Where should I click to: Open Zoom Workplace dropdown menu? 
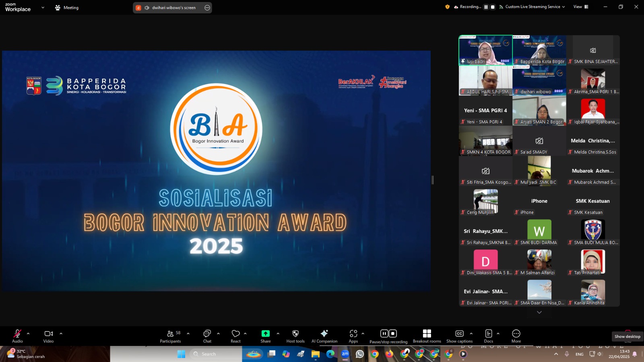click(43, 7)
